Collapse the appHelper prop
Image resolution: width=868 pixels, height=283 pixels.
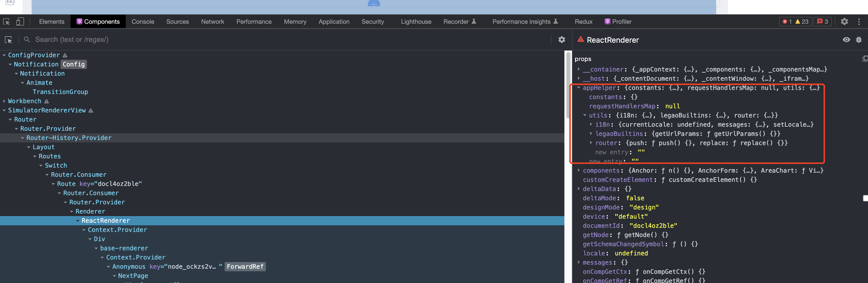tap(579, 88)
